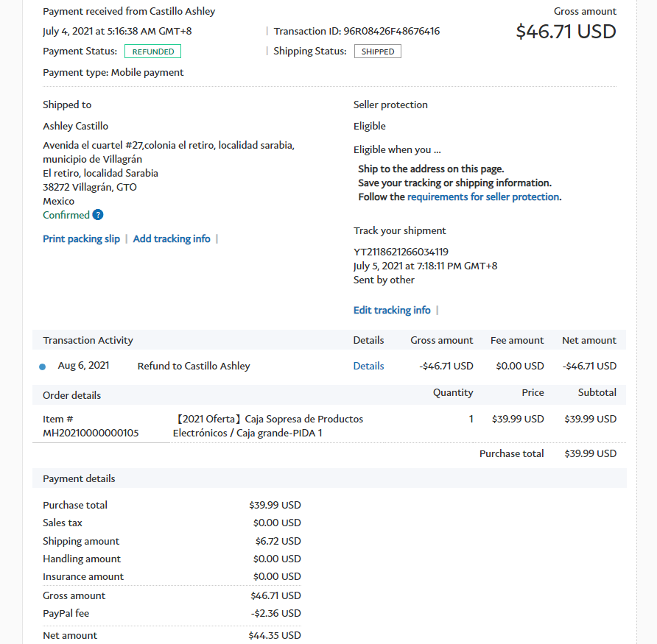
Task: Click the SHIPPED shipping status badge
Action: click(x=377, y=52)
